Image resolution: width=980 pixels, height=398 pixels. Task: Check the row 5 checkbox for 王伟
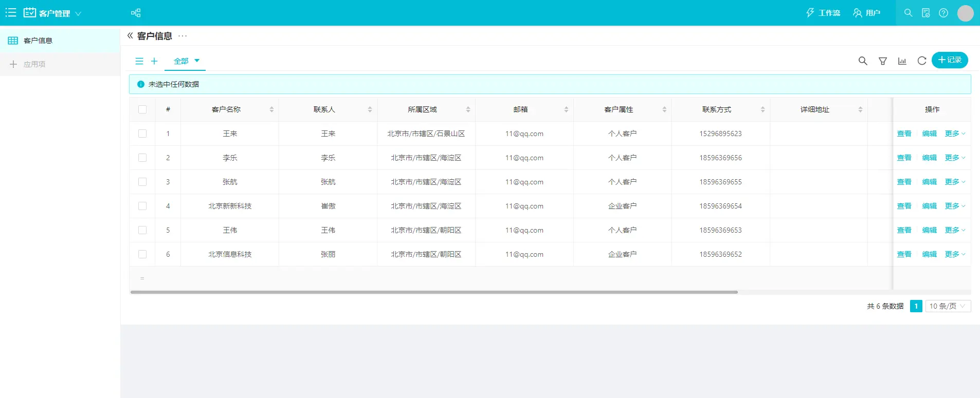click(x=142, y=230)
